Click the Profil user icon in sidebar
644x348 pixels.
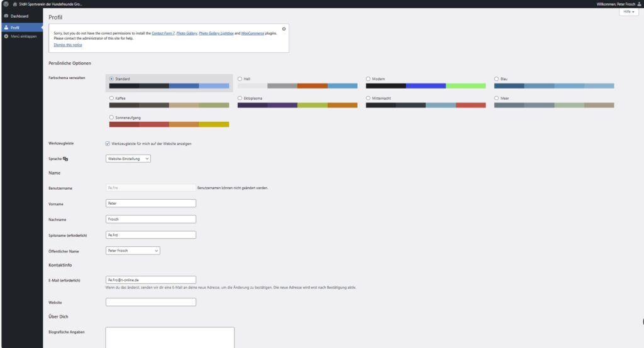(x=6, y=27)
